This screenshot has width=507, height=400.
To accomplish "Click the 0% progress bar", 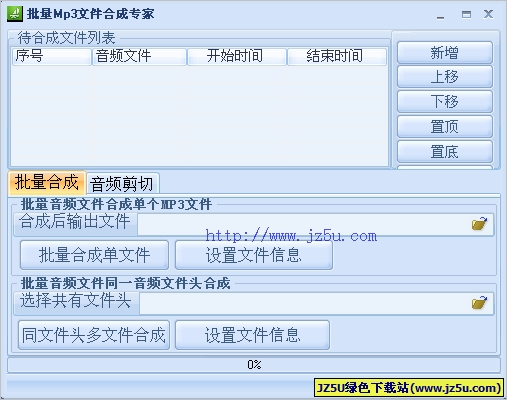I will click(x=254, y=365).
